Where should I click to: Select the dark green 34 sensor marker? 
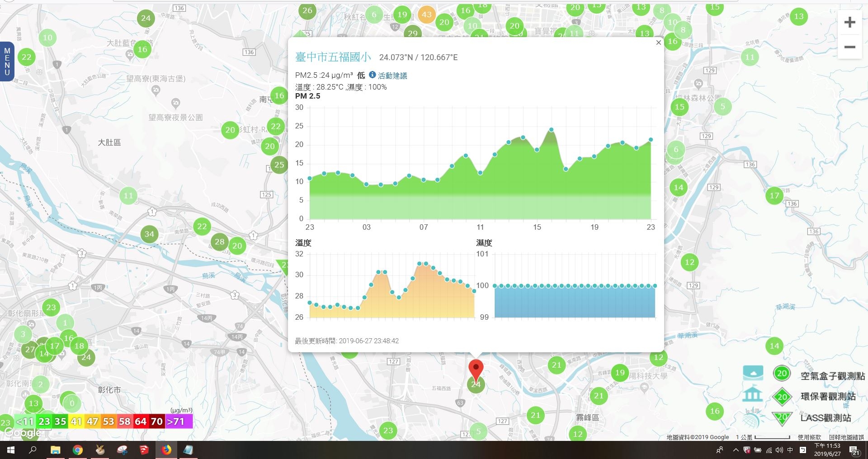[x=149, y=234]
